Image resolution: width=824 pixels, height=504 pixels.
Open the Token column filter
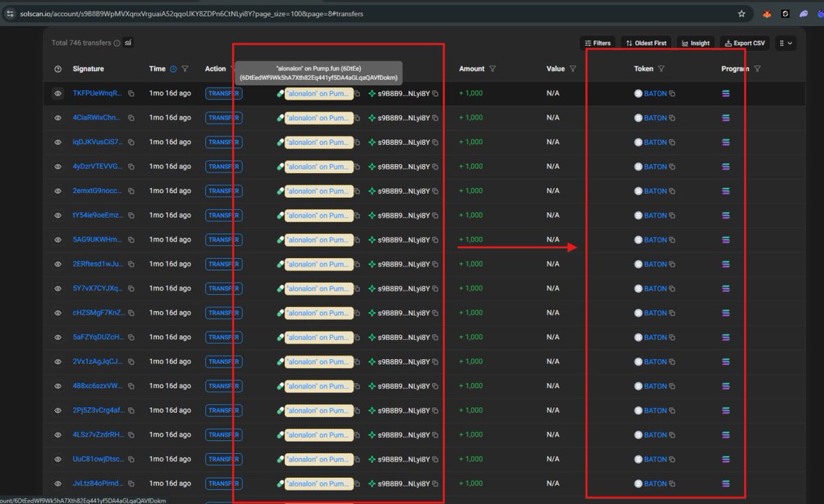[661, 69]
